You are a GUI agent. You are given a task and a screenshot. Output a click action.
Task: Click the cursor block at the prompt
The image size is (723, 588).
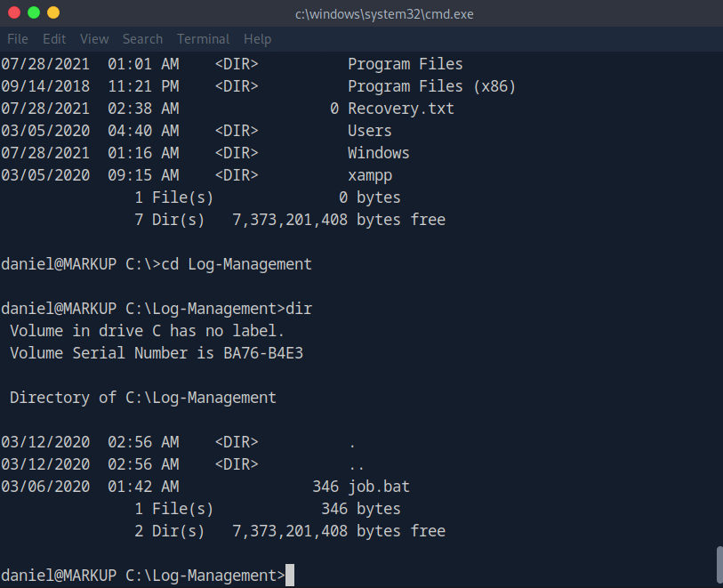(x=290, y=576)
